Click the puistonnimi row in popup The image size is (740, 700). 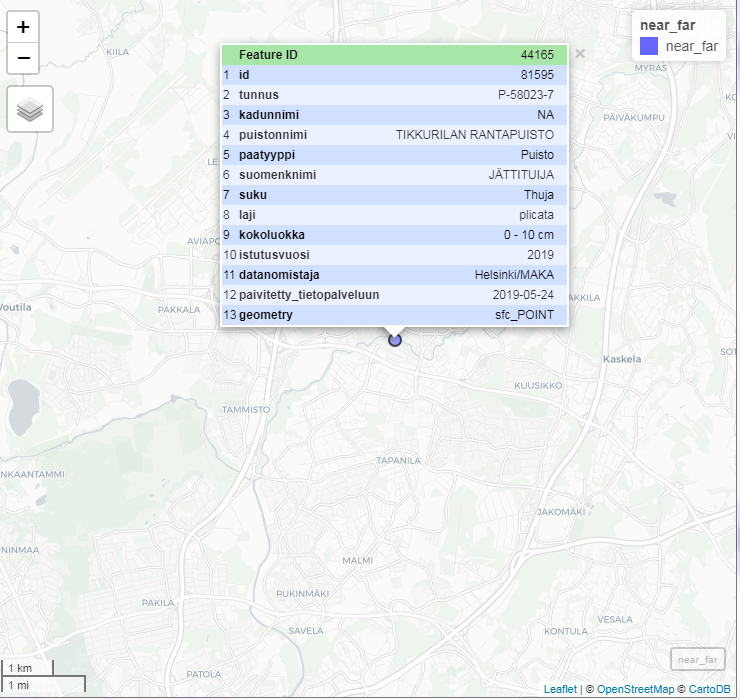(x=394, y=135)
